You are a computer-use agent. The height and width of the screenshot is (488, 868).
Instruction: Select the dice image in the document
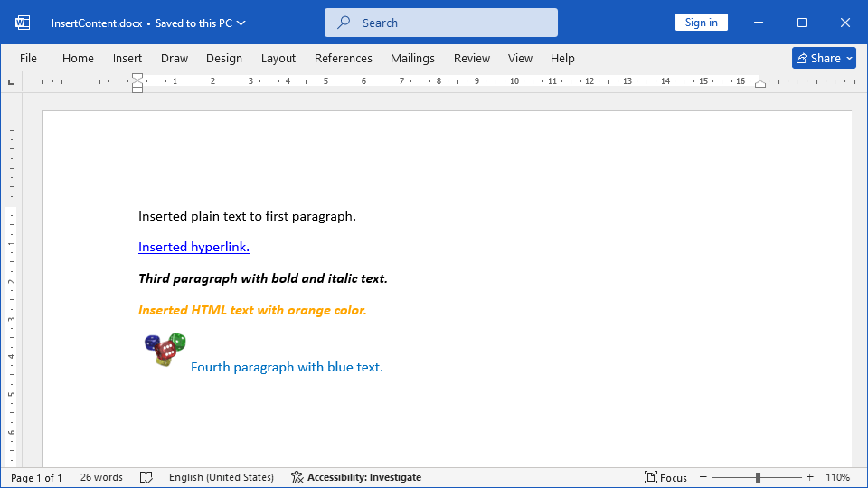pyautogui.click(x=165, y=350)
